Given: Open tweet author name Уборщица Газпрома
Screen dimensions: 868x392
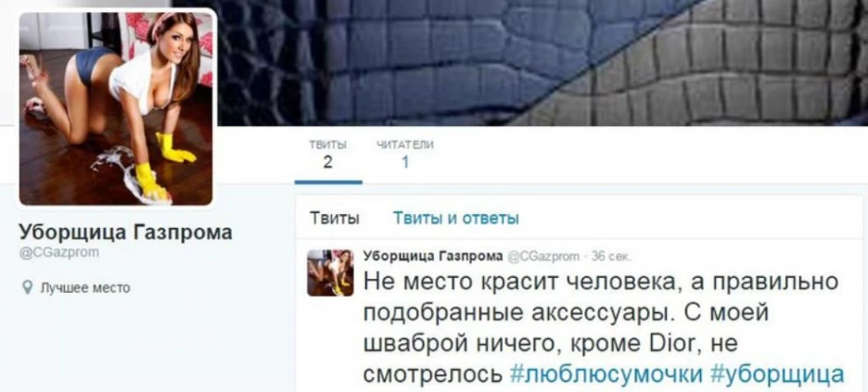Looking at the screenshot, I should coord(433,256).
